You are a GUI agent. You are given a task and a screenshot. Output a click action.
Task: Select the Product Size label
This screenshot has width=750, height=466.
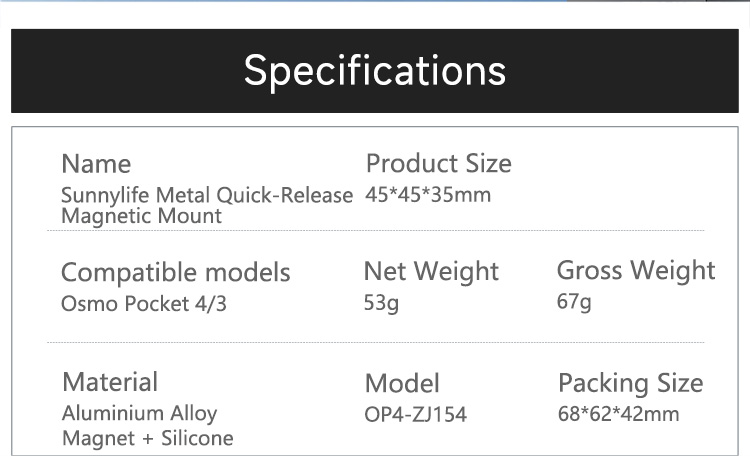(x=438, y=163)
